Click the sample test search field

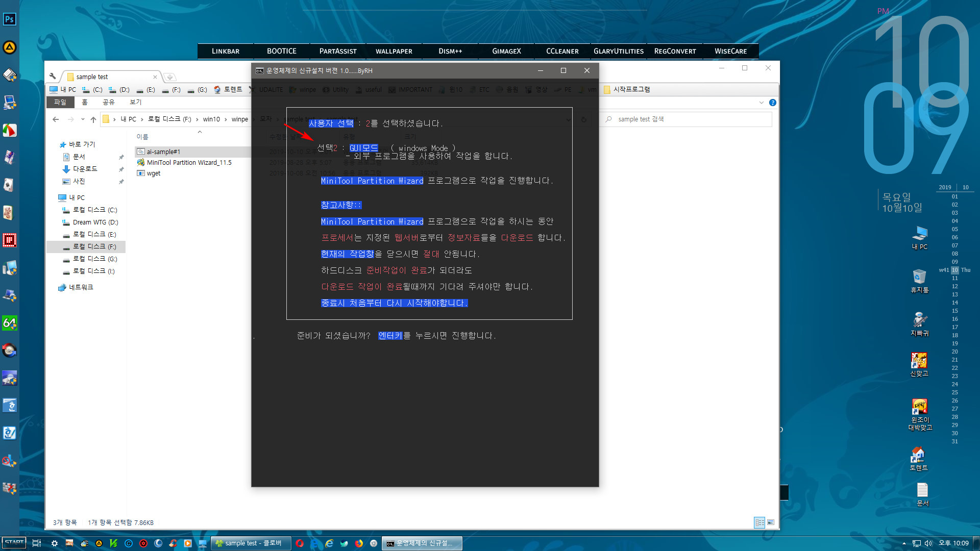pyautogui.click(x=687, y=119)
